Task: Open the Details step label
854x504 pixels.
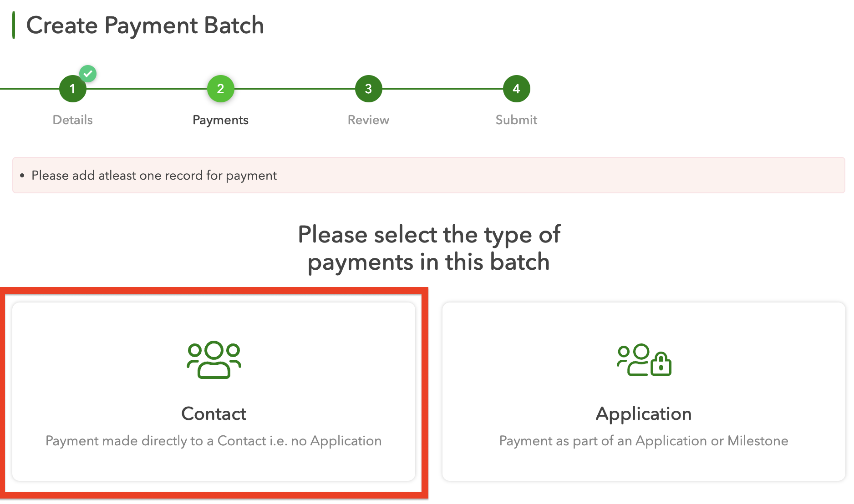Action: pos(72,120)
